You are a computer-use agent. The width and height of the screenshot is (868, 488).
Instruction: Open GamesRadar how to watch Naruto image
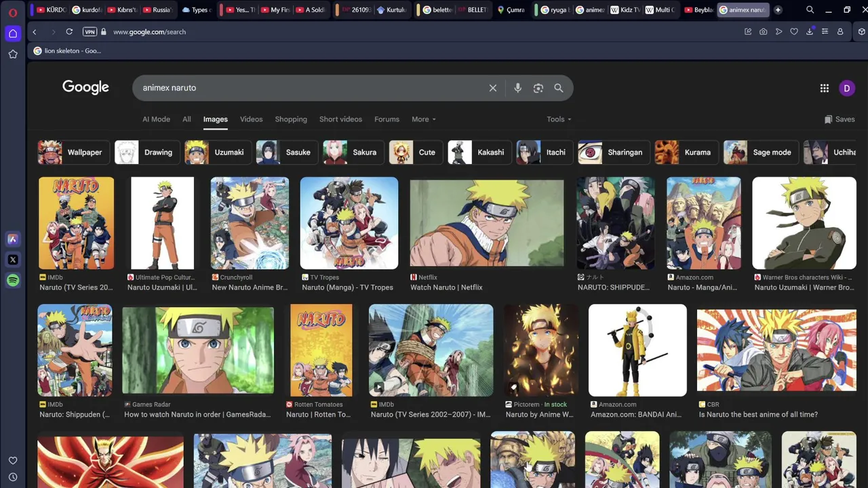[x=198, y=350]
